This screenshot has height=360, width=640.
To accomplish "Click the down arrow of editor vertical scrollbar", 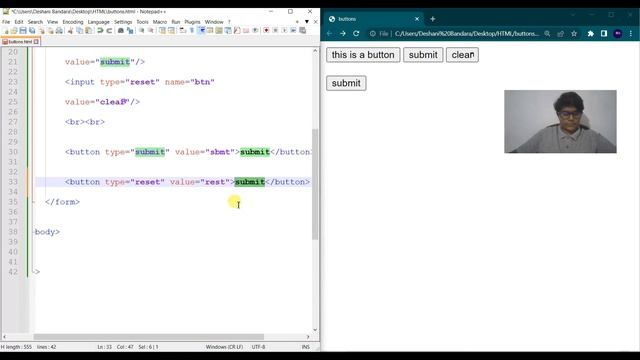I will 315,330.
